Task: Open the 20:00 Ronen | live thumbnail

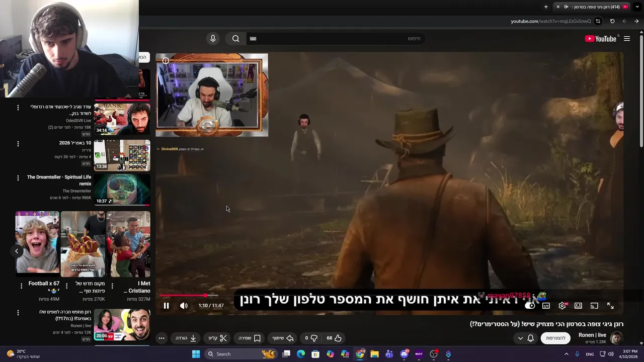Action: pos(122,325)
